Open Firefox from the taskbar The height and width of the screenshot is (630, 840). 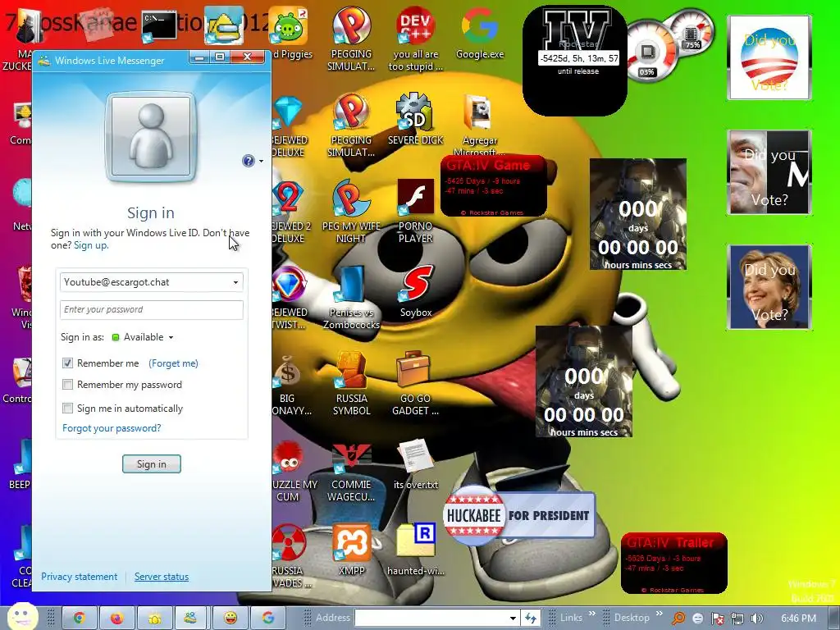(116, 618)
